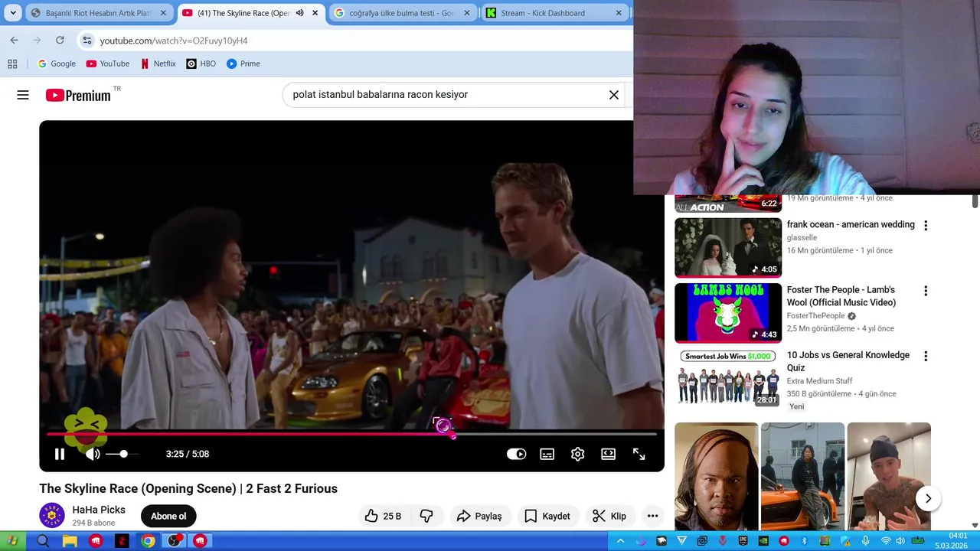The image size is (980, 551).
Task: Go back in browser history
Action: 14,40
